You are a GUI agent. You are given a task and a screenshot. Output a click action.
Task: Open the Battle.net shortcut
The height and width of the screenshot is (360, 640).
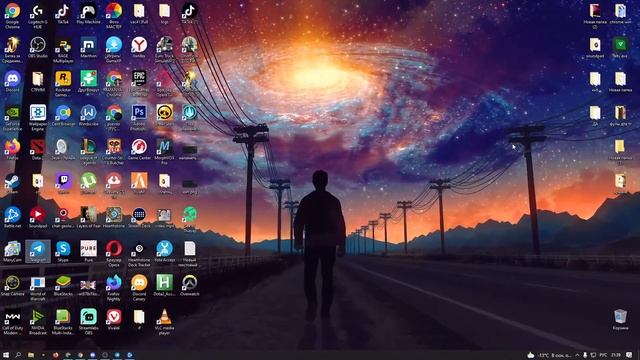pyautogui.click(x=12, y=218)
